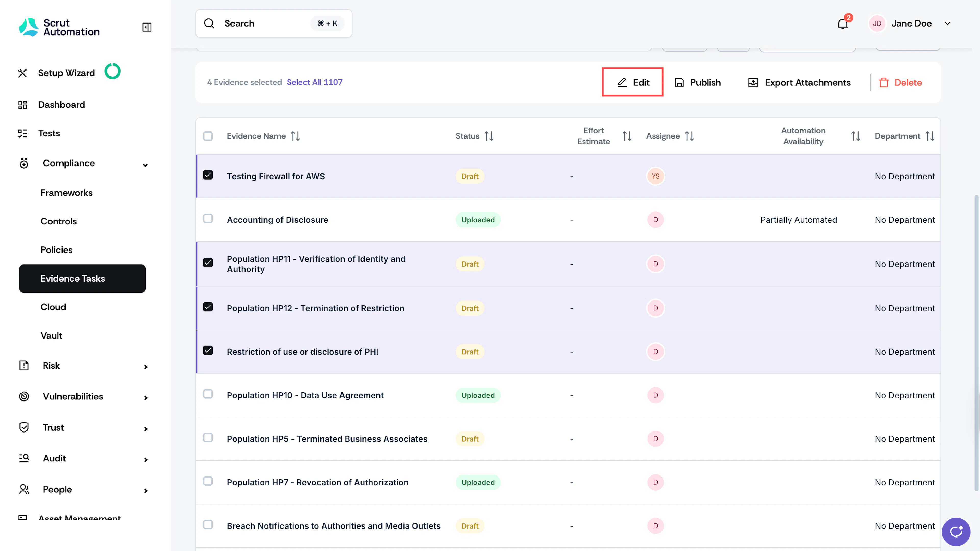Open the notifications bell
980x551 pixels.
(x=842, y=23)
